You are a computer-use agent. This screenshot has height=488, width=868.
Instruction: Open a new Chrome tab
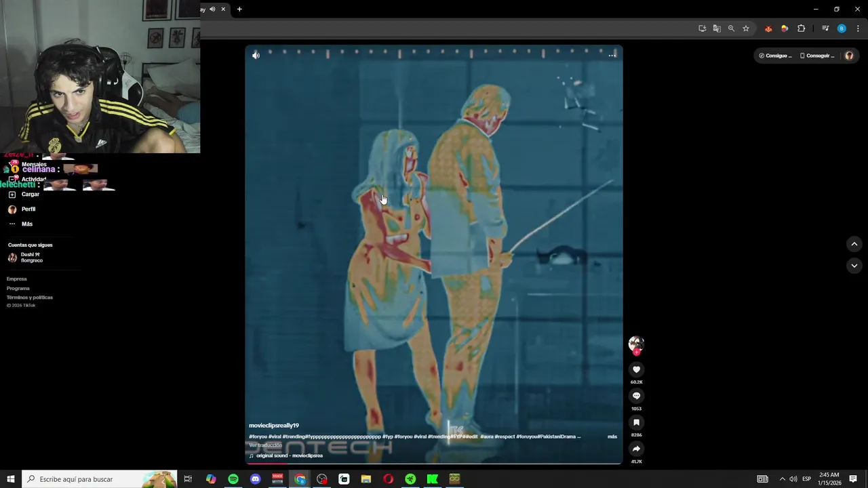coord(239,9)
